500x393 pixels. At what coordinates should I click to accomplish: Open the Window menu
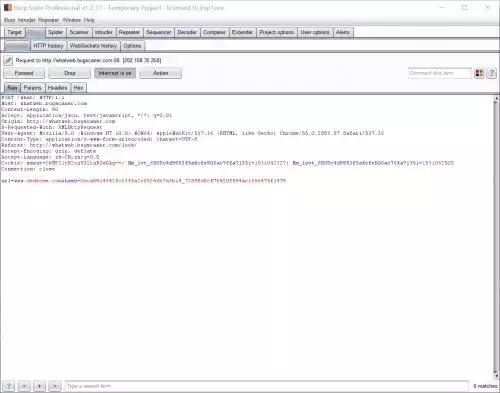pyautogui.click(x=72, y=20)
